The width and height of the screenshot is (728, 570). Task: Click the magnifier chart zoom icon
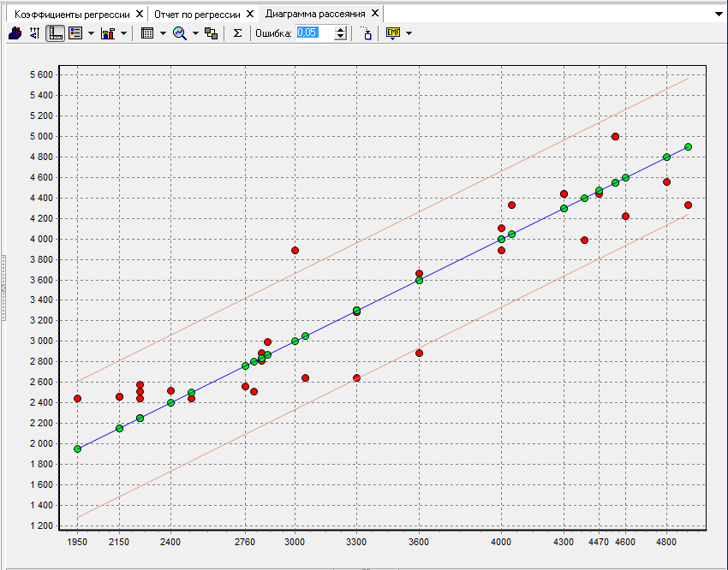180,33
